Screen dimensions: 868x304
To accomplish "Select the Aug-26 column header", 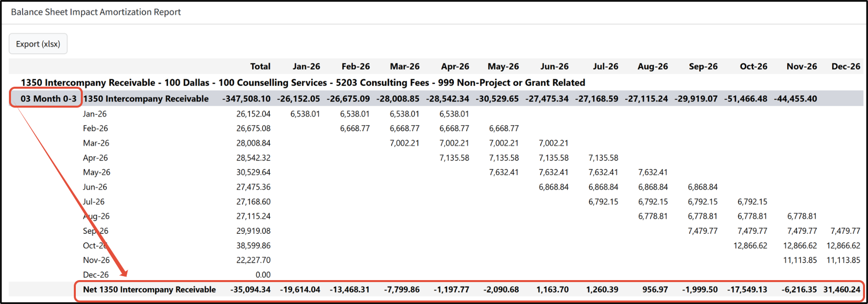I will (652, 66).
